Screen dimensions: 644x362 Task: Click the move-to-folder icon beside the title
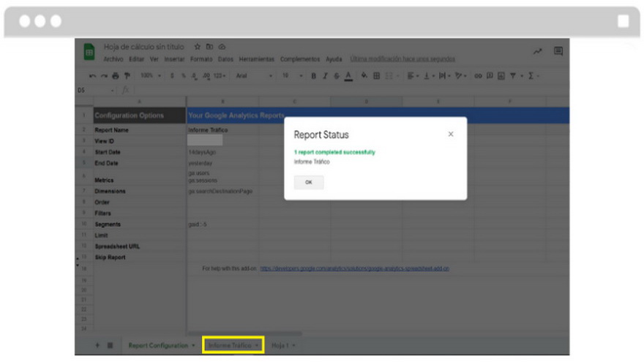click(x=209, y=47)
